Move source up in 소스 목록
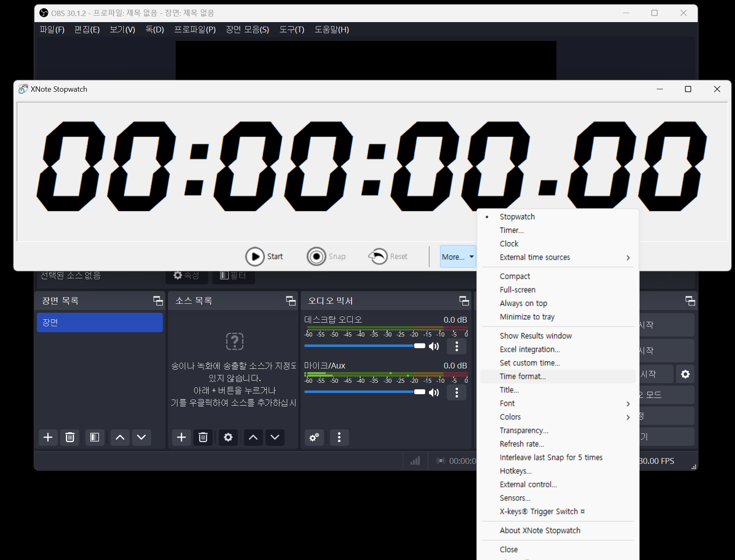 (x=253, y=438)
